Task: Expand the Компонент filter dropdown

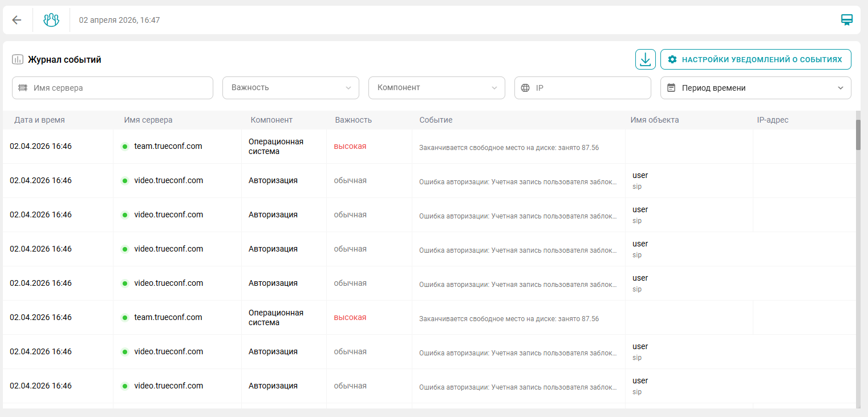Action: (437, 88)
